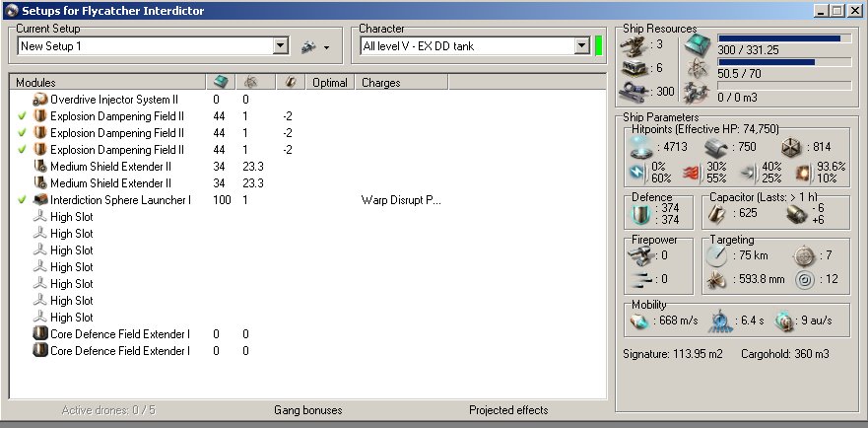Click the max locked targets icon showing 7
Screen dimensions: 868x428
[804, 256]
